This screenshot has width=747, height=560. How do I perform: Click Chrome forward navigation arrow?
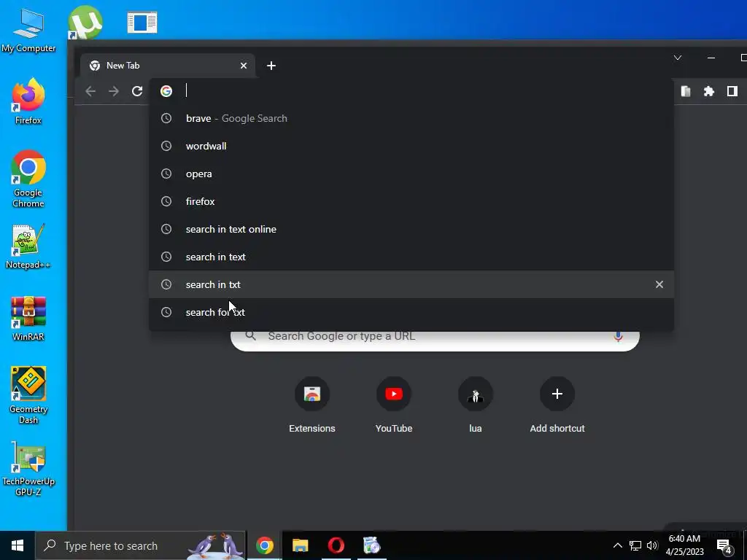coord(113,91)
